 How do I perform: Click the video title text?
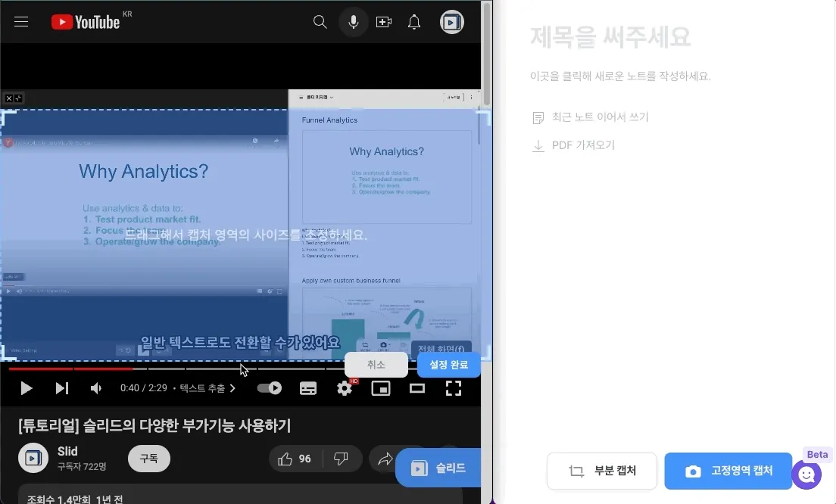tap(154, 426)
